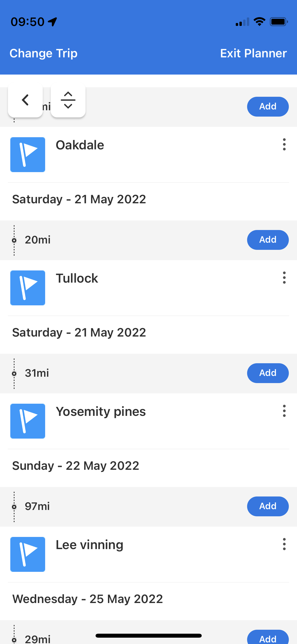
Task: Tap the collapse/expand list arrows button
Action: click(x=68, y=100)
